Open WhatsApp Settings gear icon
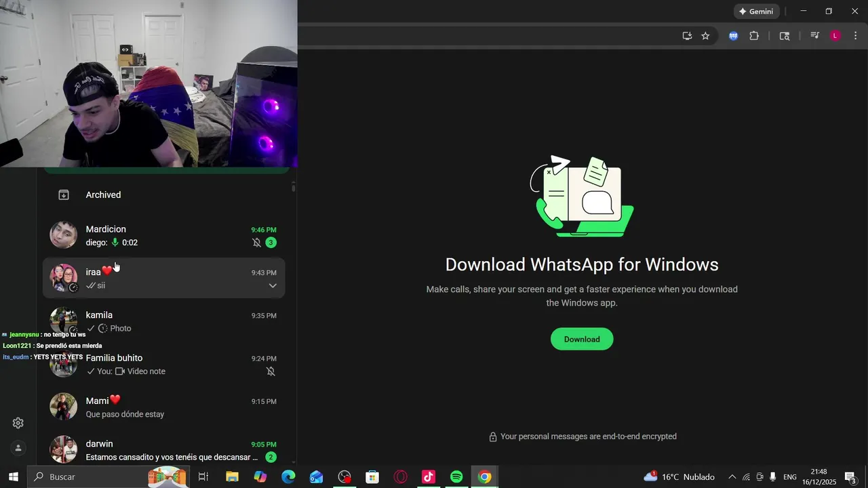This screenshot has height=488, width=868. tap(18, 423)
